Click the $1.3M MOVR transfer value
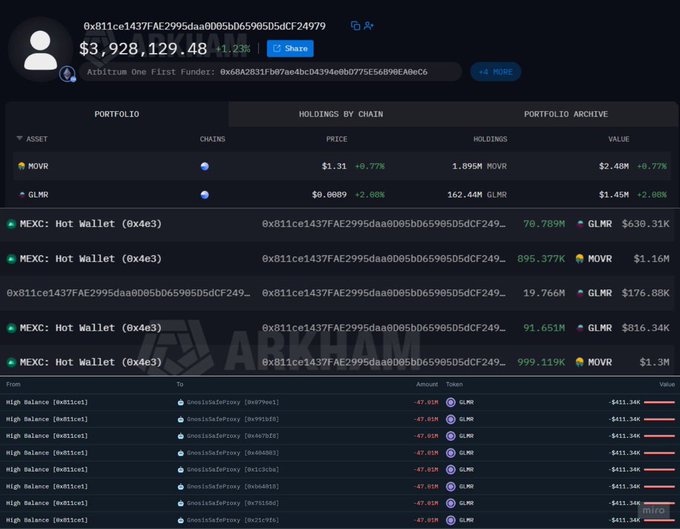The height and width of the screenshot is (529, 680). coord(654,362)
